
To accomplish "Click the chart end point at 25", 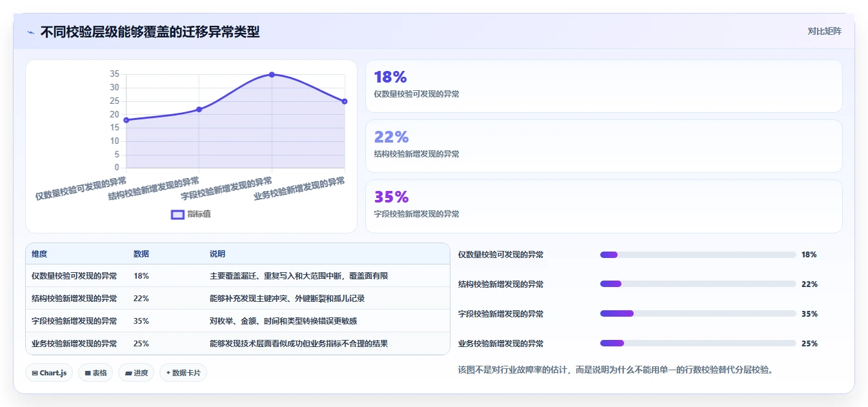I will point(345,101).
